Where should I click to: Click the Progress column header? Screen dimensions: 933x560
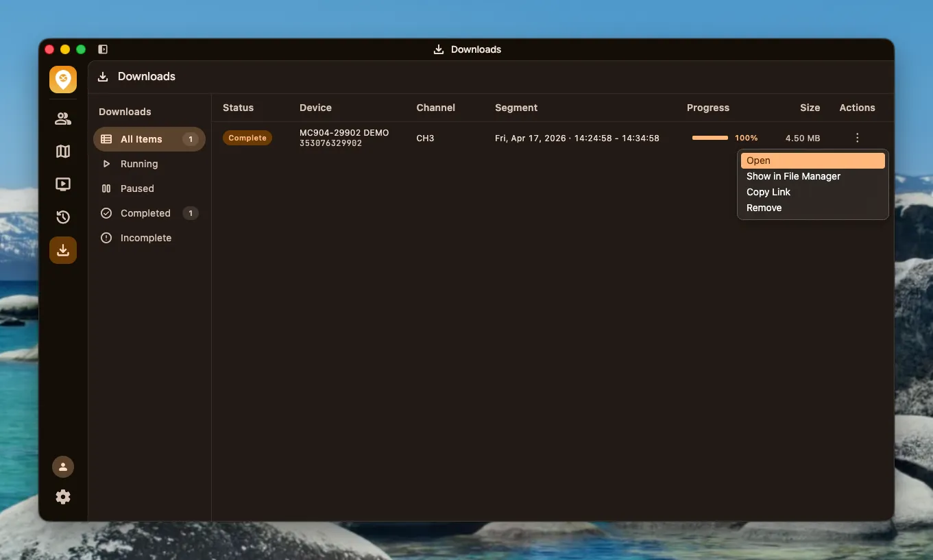[708, 108]
